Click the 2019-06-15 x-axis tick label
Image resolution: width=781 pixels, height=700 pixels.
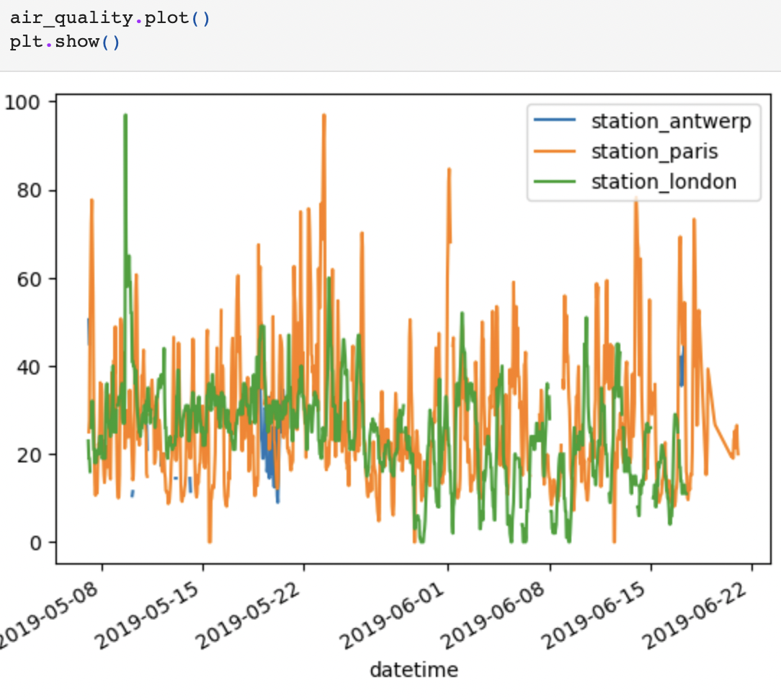click(594, 615)
